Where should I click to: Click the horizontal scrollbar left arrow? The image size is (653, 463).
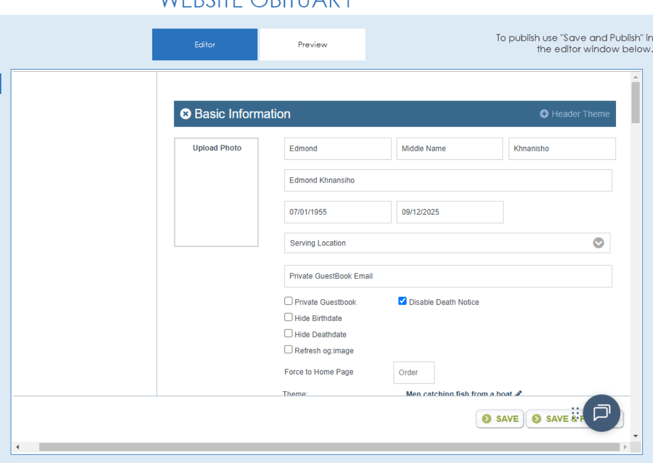(17, 447)
